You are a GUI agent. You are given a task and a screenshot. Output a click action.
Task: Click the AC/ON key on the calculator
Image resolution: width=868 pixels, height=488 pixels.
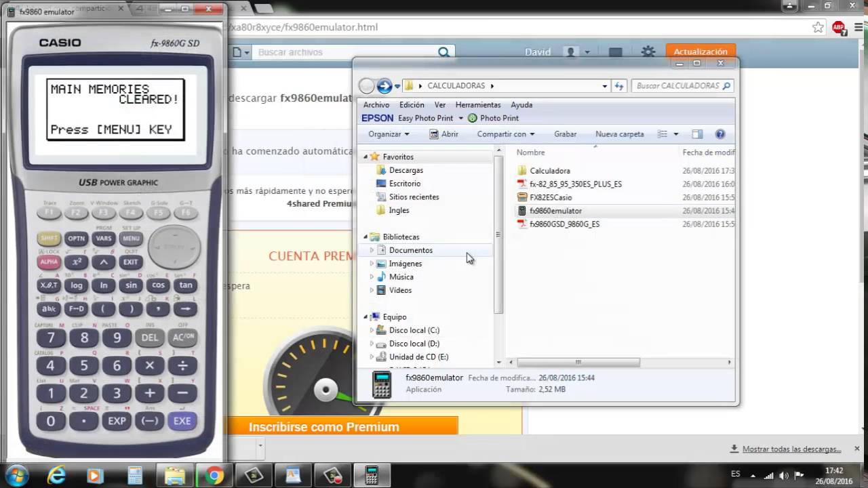coord(182,337)
